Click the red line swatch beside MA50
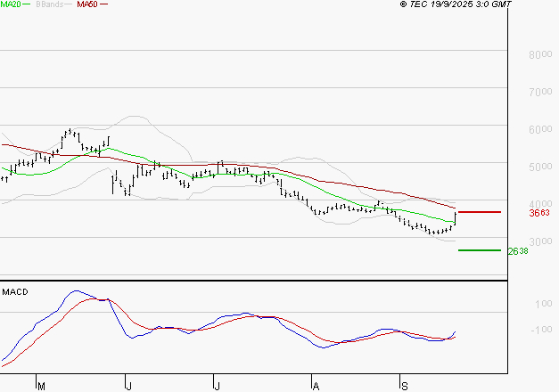This screenshot has width=559, height=392. [103, 5]
